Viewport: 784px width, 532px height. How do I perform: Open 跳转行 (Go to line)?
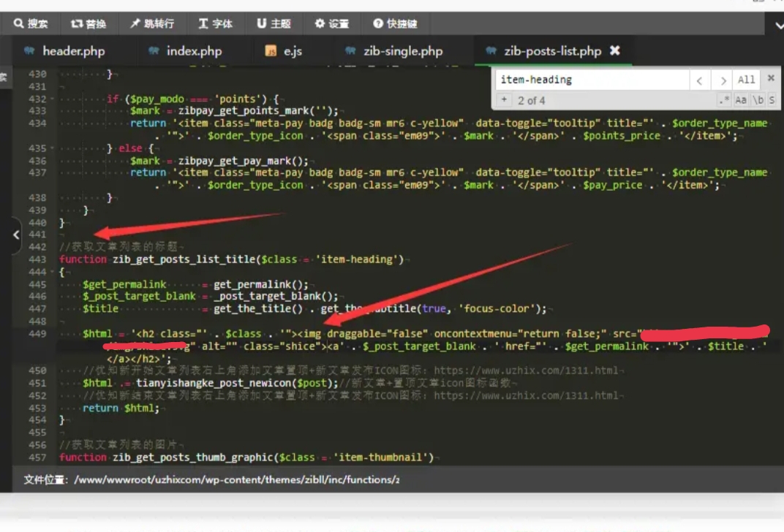tap(152, 23)
